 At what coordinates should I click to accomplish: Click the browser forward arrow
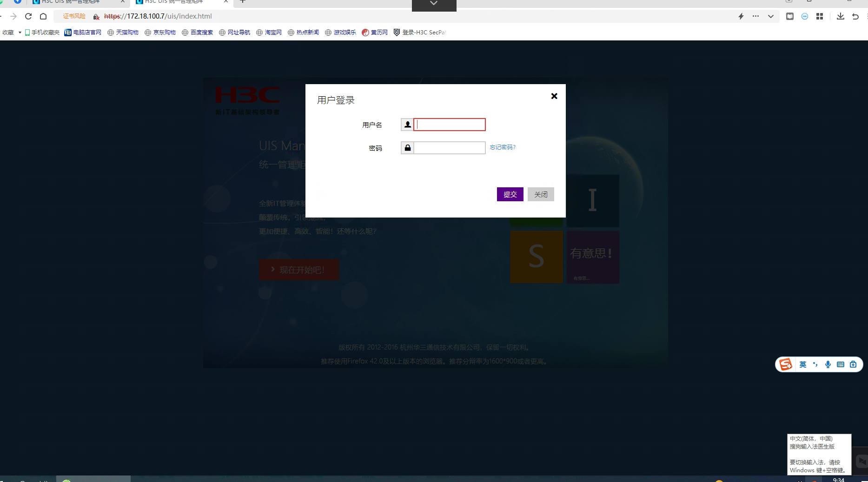(x=13, y=16)
